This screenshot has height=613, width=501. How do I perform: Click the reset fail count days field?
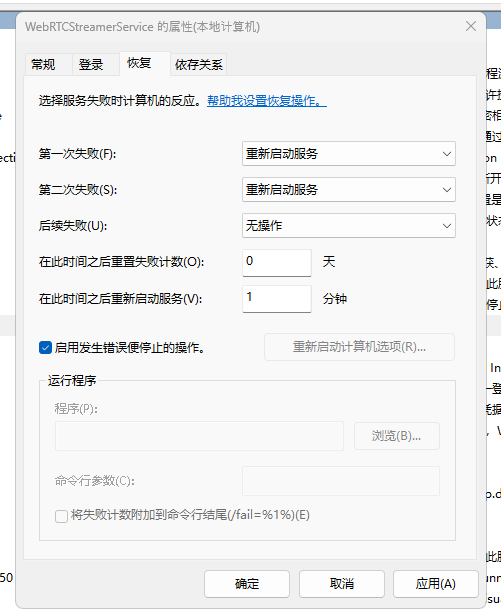tap(277, 262)
